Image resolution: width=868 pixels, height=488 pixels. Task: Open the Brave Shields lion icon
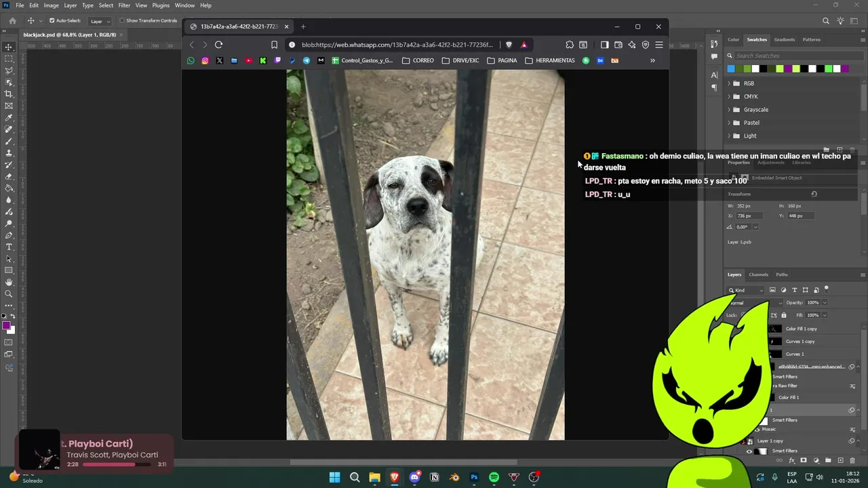click(509, 45)
